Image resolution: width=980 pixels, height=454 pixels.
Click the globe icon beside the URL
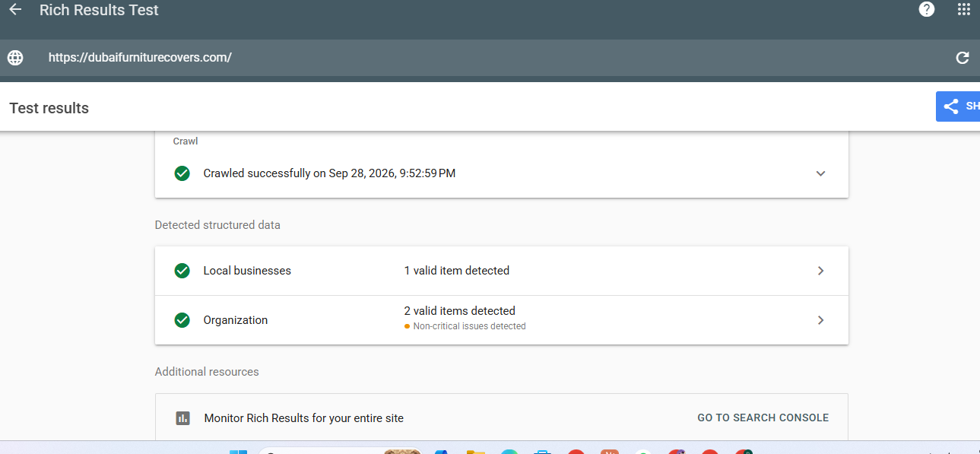pos(15,58)
